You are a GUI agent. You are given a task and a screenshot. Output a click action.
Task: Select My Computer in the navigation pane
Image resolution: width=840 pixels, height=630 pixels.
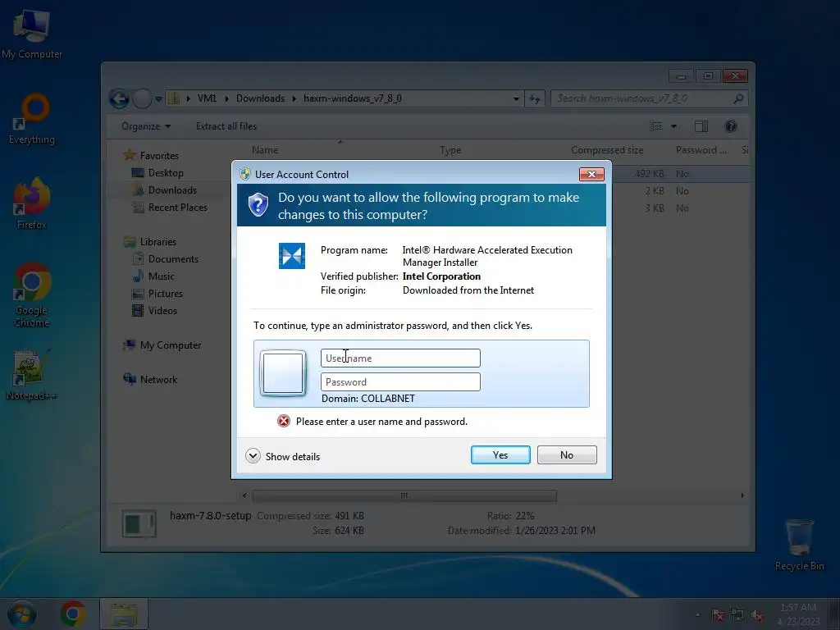(x=162, y=345)
